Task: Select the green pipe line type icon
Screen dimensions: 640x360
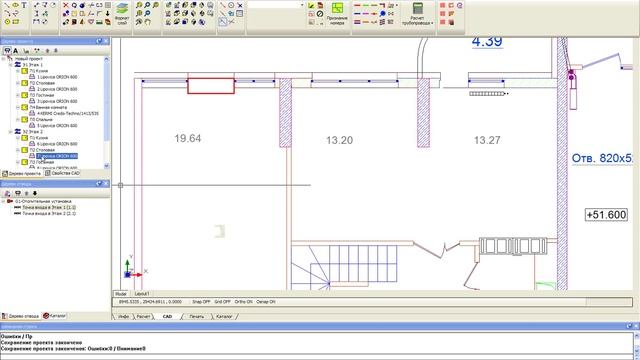Action: coord(366,5)
